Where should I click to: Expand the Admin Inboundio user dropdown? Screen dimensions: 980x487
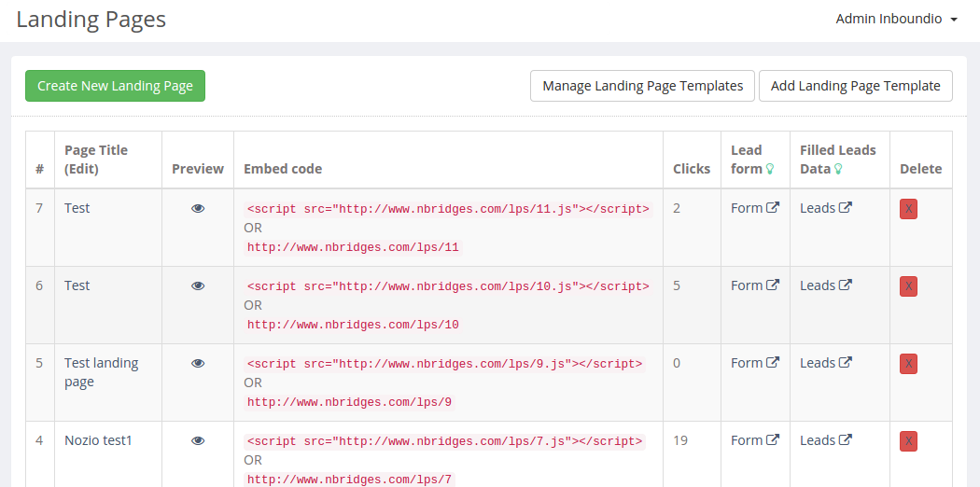896,19
